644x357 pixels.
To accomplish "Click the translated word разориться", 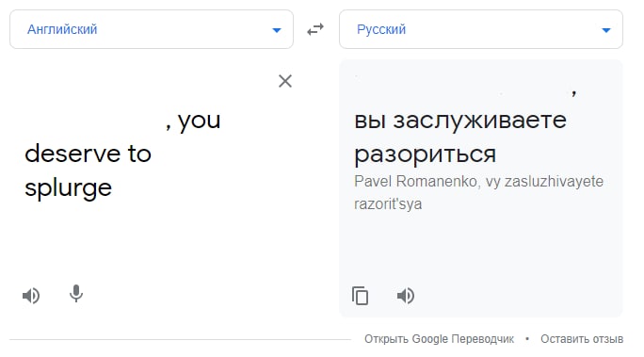I will 425,154.
